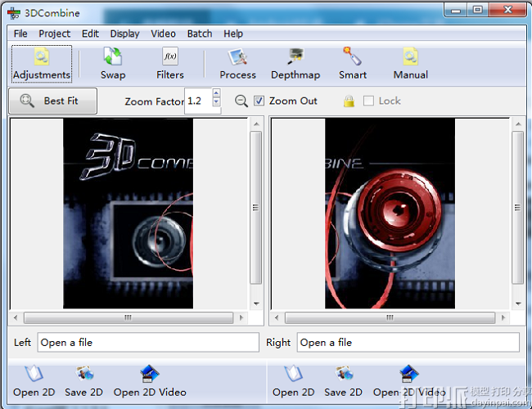Save 2D for the left image
This screenshot has height=409, width=532.
(x=83, y=381)
